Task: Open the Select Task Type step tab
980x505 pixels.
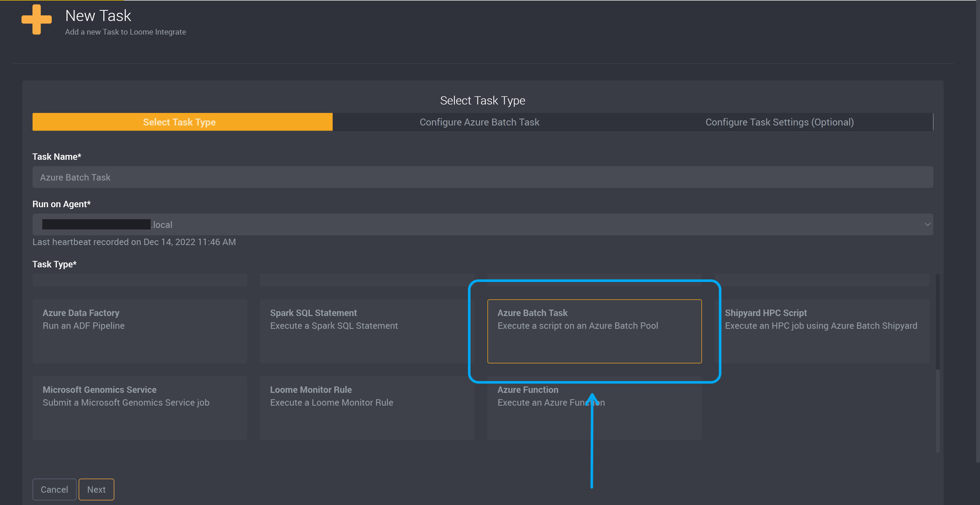Action: 183,122
